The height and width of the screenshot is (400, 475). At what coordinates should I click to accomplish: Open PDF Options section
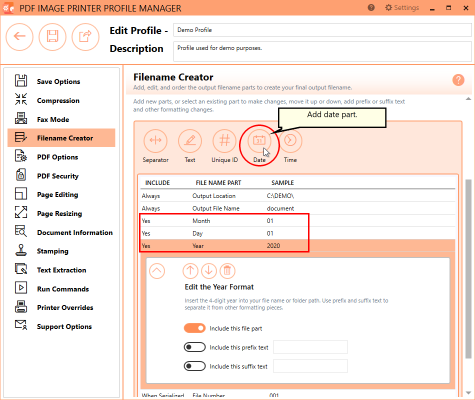(x=62, y=157)
